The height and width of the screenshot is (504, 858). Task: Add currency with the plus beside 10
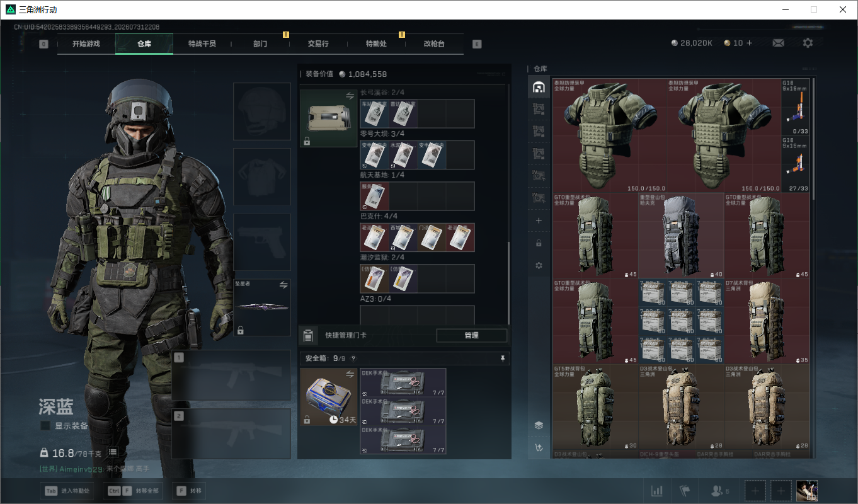(x=749, y=43)
